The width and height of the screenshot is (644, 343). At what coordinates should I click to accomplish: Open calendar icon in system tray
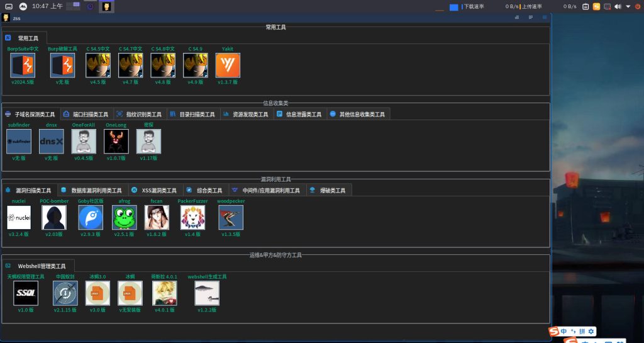[x=586, y=6]
